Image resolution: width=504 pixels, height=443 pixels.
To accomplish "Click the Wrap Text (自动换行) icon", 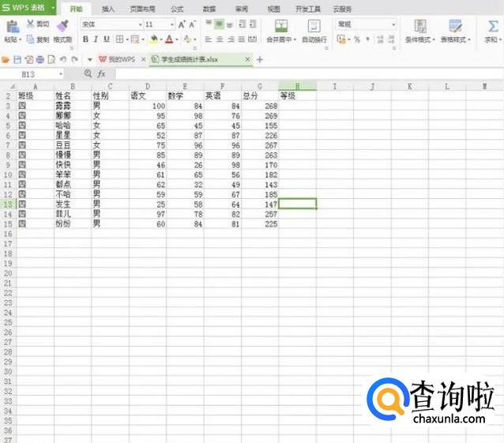I will click(314, 26).
